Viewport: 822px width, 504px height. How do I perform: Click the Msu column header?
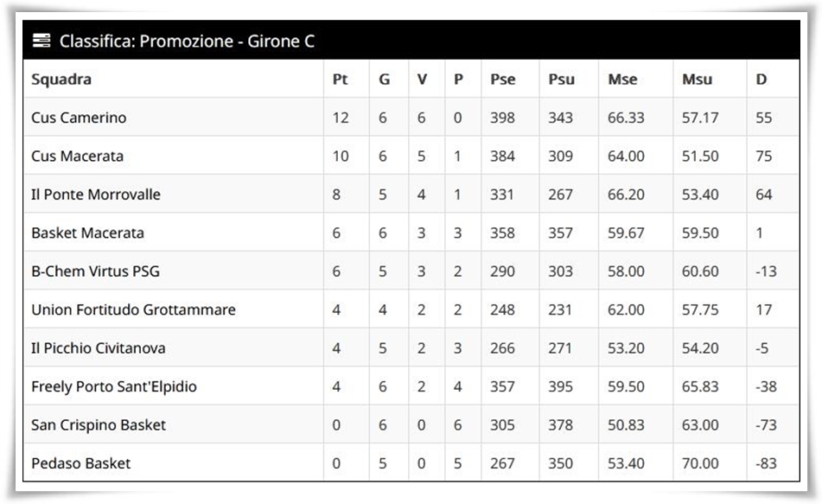[697, 80]
